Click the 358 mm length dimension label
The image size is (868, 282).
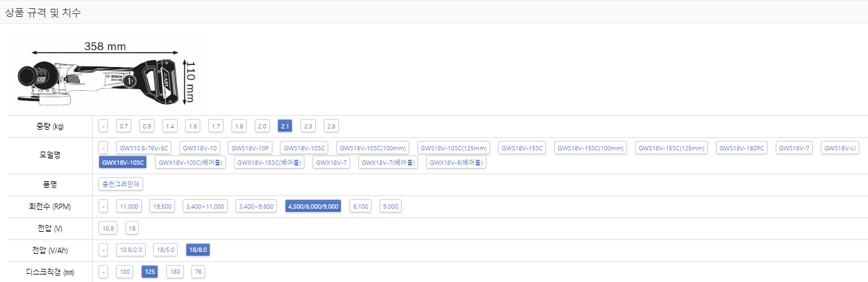[105, 46]
